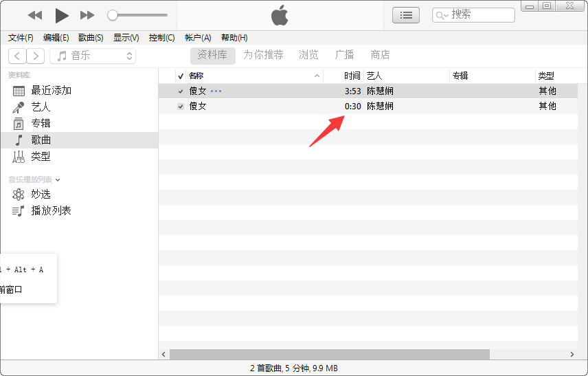This screenshot has height=376, width=588.
Task: Toggle the checkmark column header
Action: click(181, 76)
